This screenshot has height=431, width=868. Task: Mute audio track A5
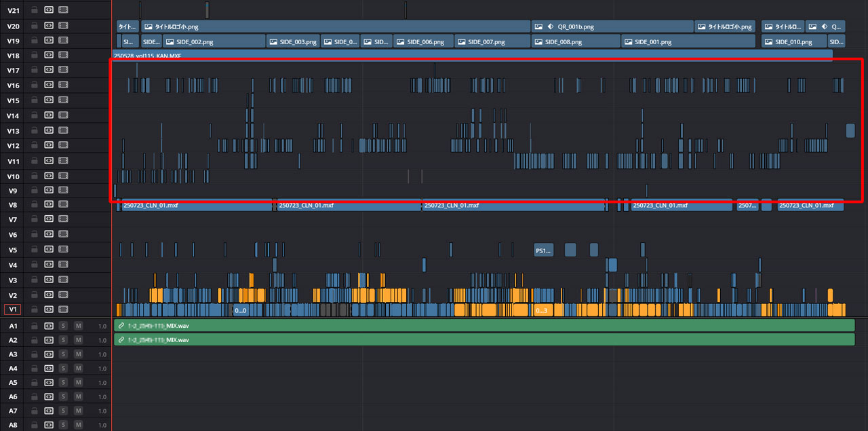(78, 383)
